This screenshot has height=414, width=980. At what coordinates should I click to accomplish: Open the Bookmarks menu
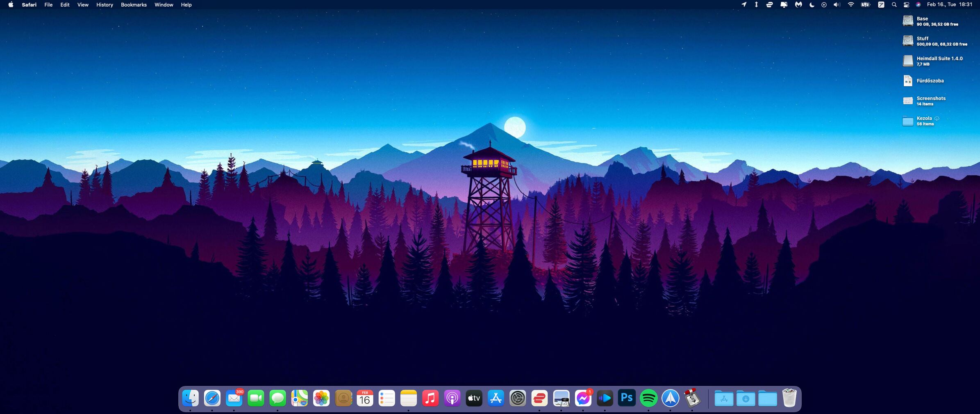(134, 5)
